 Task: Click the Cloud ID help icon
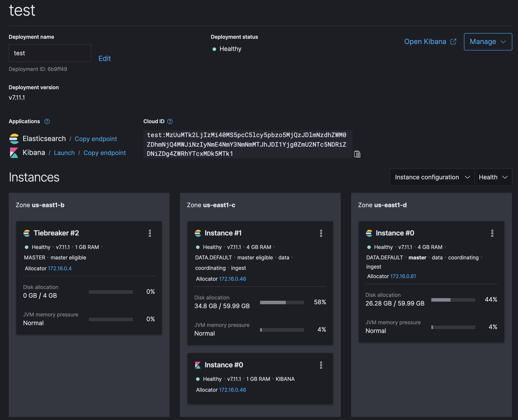point(170,121)
